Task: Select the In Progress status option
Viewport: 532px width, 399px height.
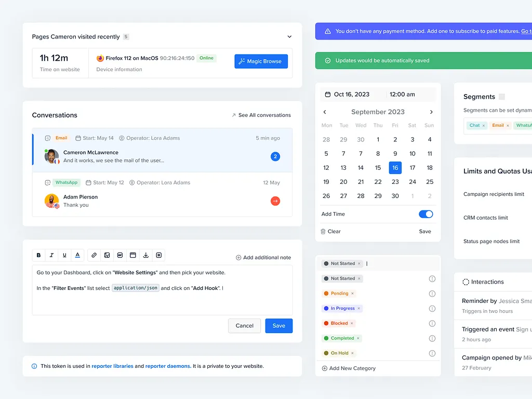Action: tap(342, 309)
